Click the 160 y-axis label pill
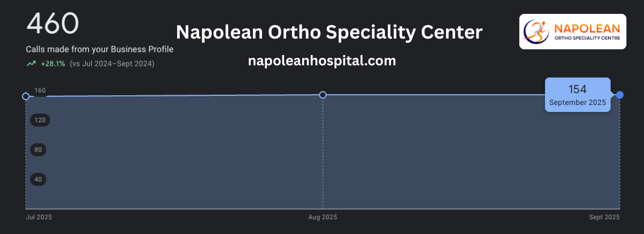Screen dimensions: 644x234 [x=40, y=90]
